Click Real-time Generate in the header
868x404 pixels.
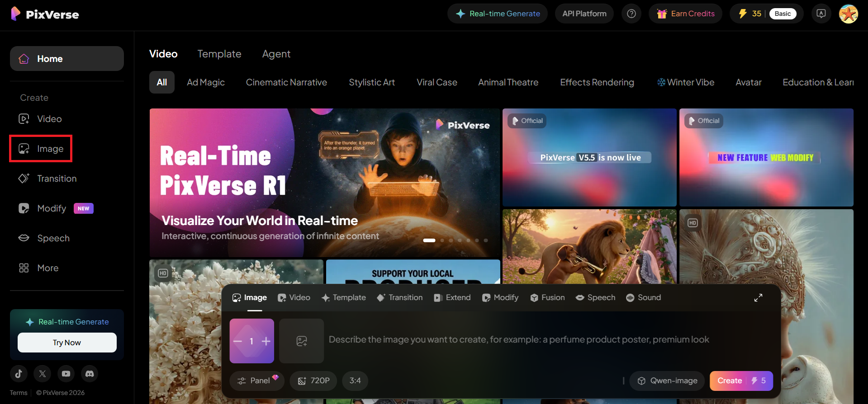pos(498,14)
